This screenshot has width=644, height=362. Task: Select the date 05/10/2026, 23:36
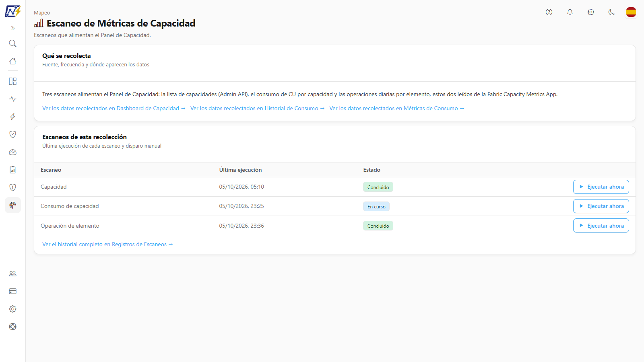click(242, 226)
